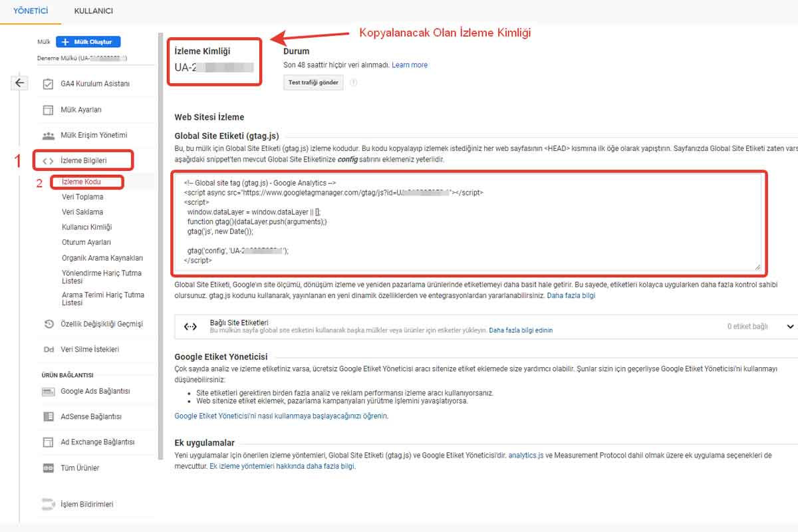Select Arama Terimi Hariç Tutma Listesi item
This screenshot has width=798, height=532.
coord(103,299)
